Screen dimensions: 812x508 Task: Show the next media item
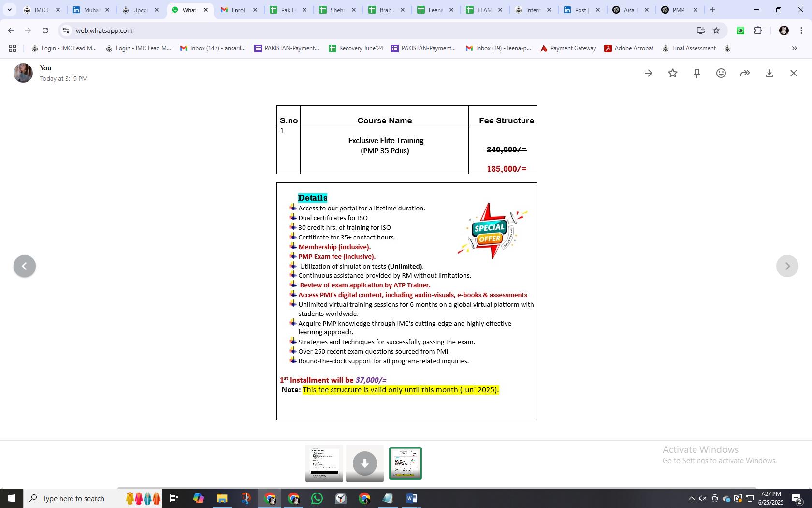point(787,266)
